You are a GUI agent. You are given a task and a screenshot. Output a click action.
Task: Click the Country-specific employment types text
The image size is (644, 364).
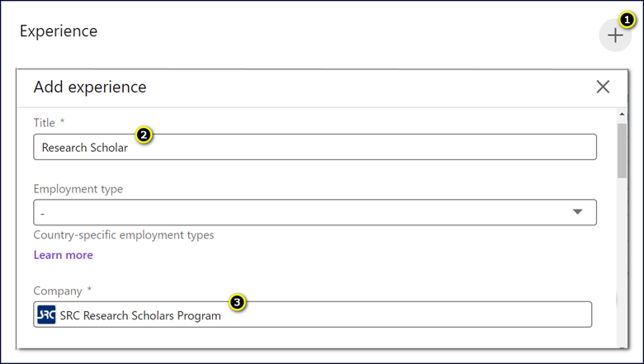(x=124, y=235)
